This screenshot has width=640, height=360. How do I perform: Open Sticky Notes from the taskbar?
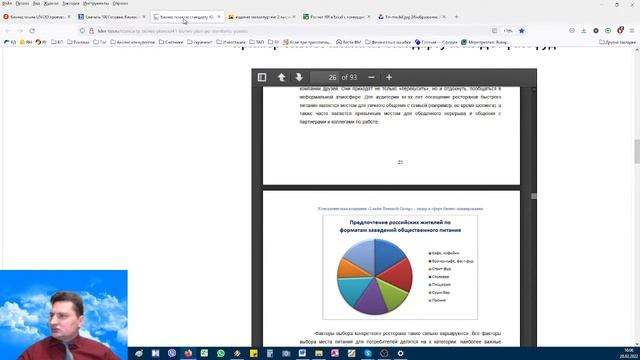point(253,353)
